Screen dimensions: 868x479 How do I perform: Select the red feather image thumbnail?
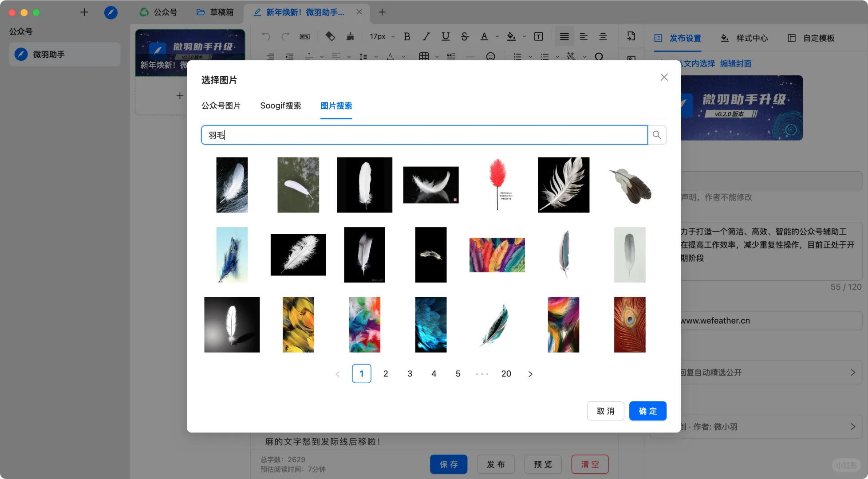coord(497,185)
